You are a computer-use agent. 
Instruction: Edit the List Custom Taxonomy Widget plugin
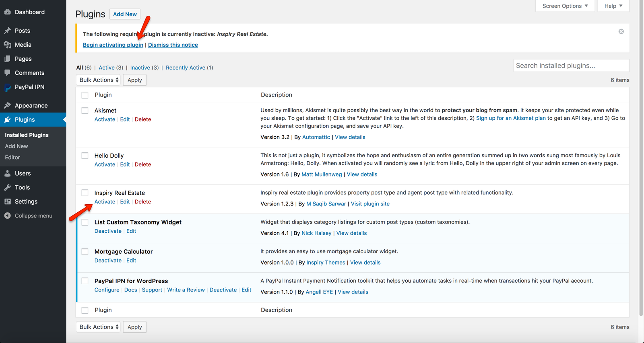pos(131,231)
